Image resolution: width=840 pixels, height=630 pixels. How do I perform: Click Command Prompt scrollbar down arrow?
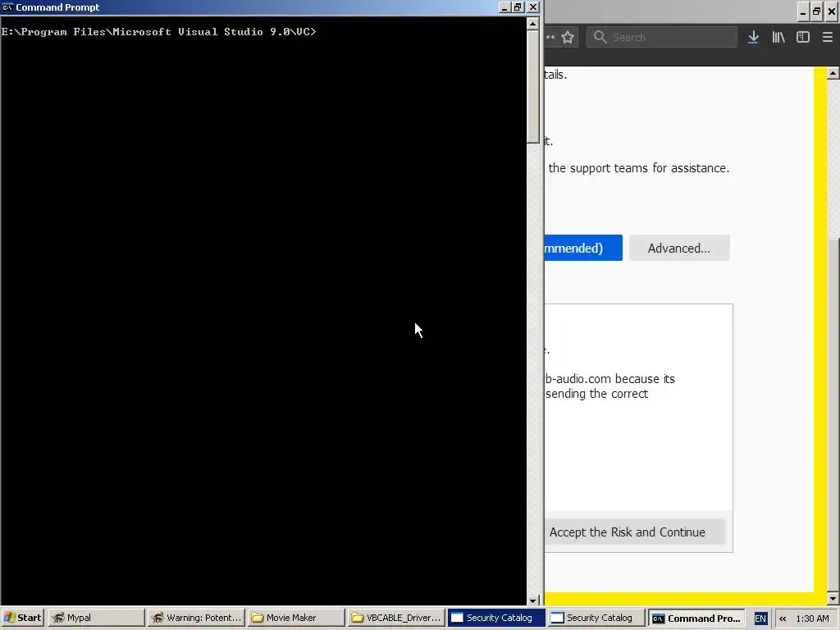pos(532,600)
